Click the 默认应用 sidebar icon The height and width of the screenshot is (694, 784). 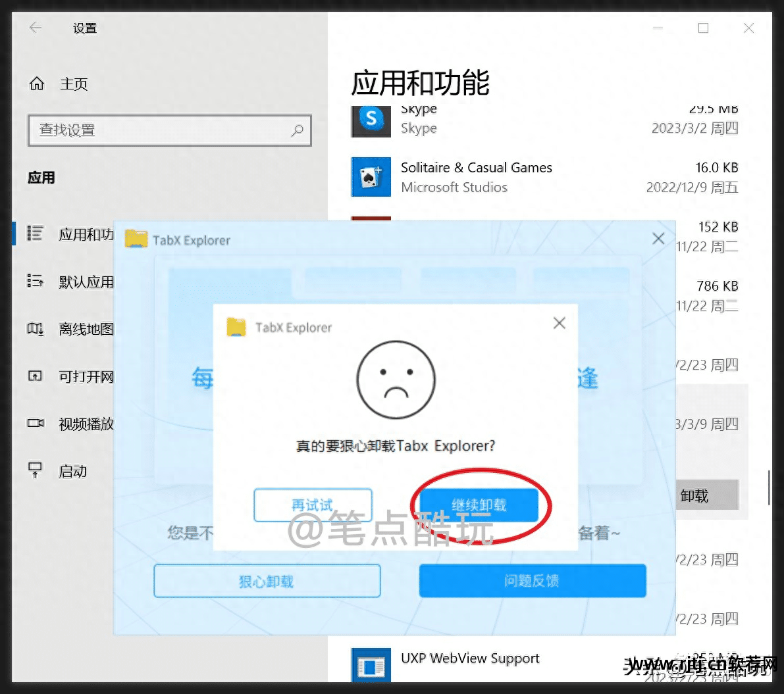35,282
